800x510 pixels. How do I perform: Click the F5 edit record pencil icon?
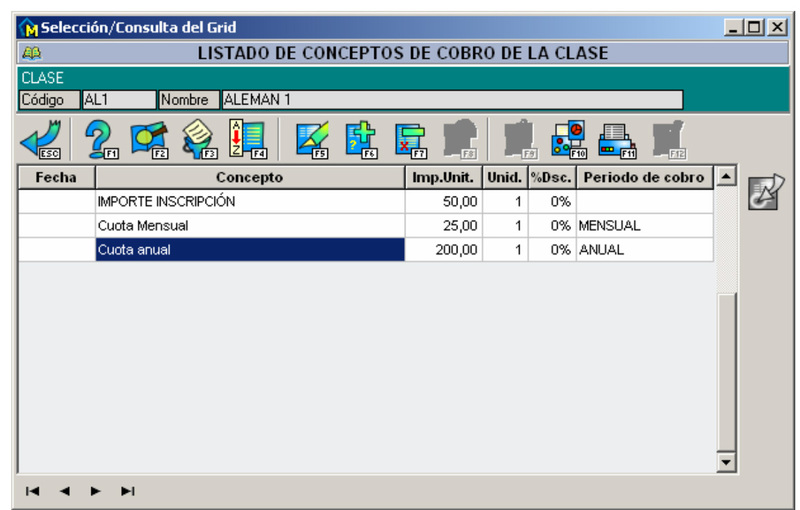tap(312, 139)
